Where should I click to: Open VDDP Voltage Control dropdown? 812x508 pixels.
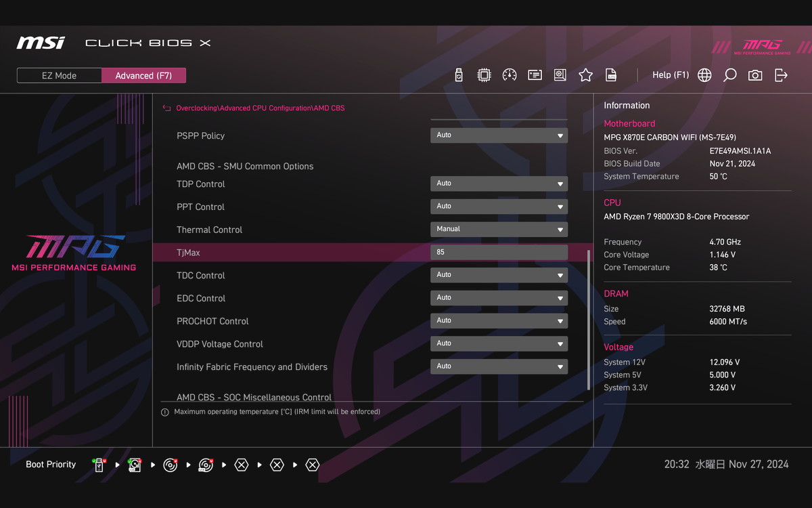(x=499, y=344)
